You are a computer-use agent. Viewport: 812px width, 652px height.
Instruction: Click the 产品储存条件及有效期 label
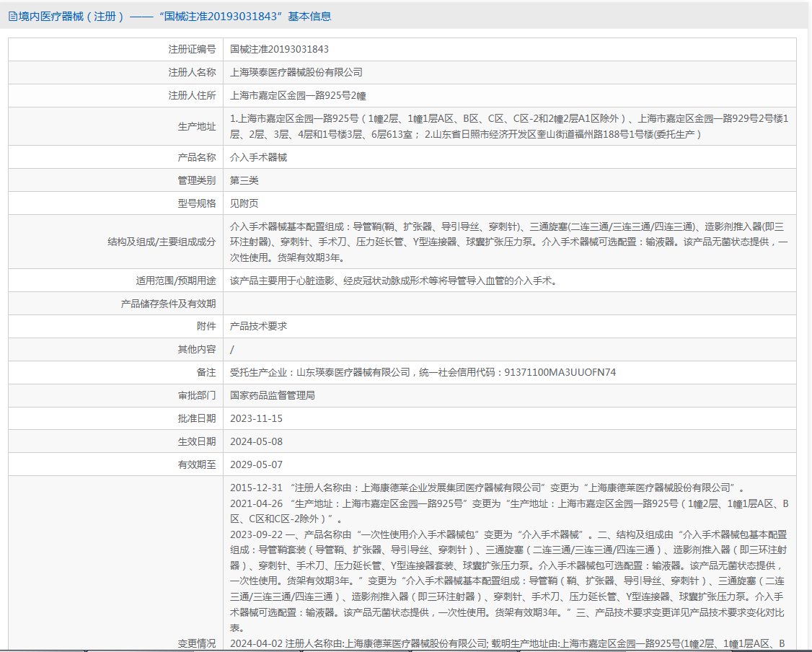pyautogui.click(x=168, y=304)
